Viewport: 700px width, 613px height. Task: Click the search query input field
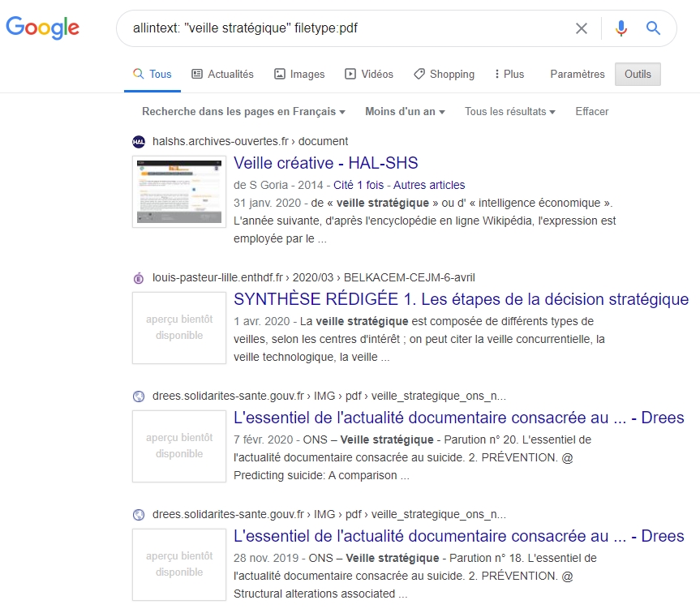(x=348, y=28)
